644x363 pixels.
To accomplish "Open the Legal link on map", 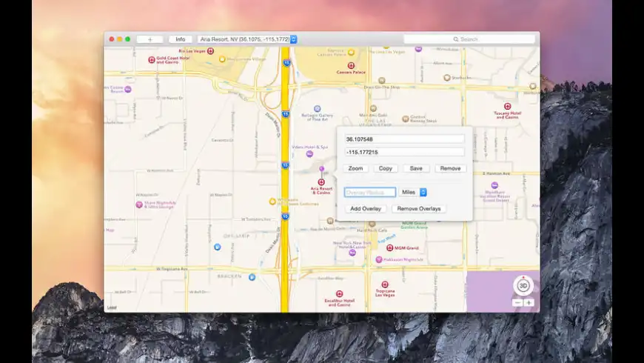I will pyautogui.click(x=112, y=308).
